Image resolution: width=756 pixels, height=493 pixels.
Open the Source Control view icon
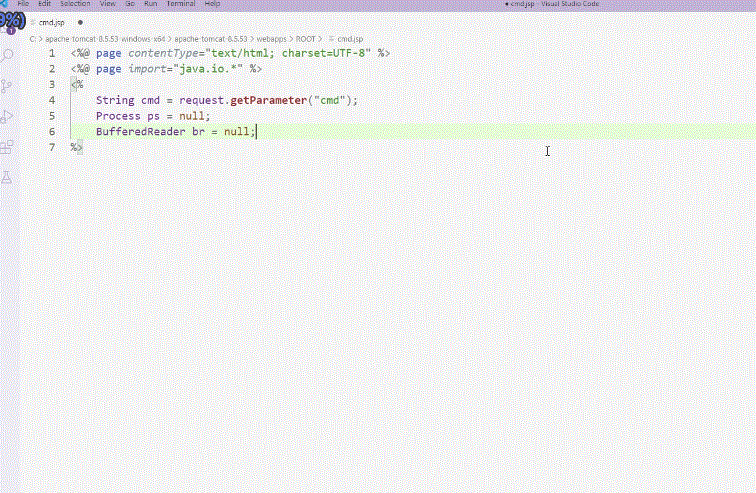click(7, 86)
